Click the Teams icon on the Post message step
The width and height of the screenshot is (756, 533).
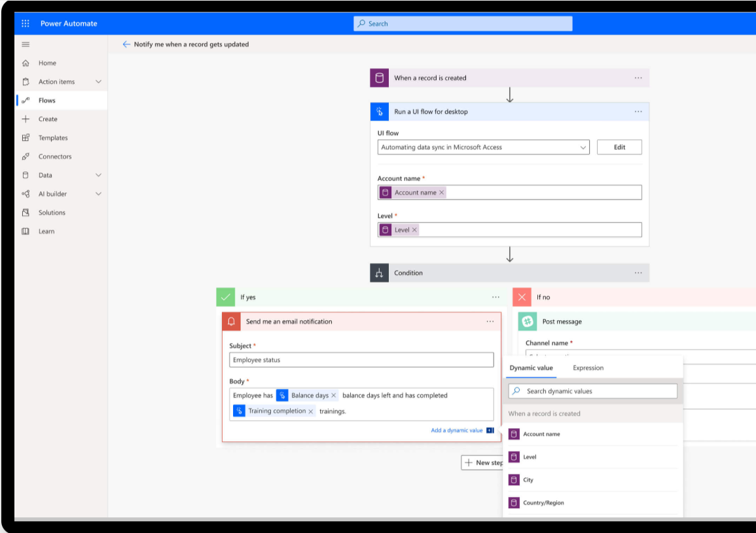526,322
